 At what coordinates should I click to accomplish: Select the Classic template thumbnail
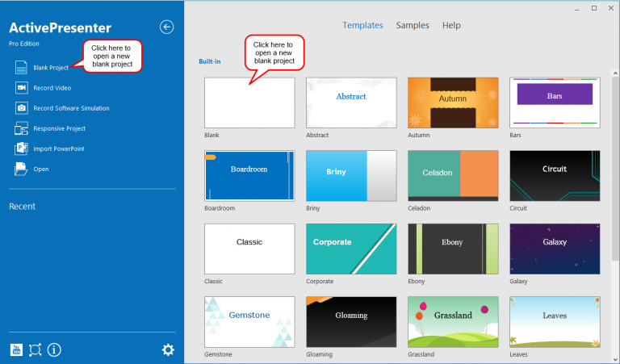tap(249, 249)
